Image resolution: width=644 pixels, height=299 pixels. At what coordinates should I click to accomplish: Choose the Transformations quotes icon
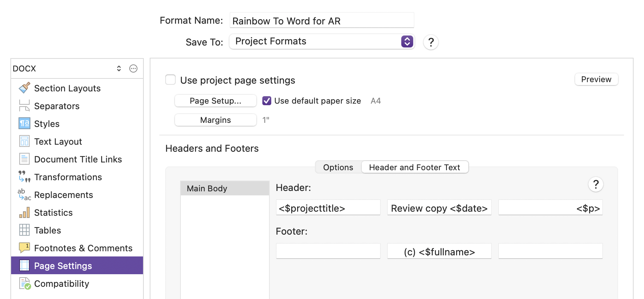[24, 177]
